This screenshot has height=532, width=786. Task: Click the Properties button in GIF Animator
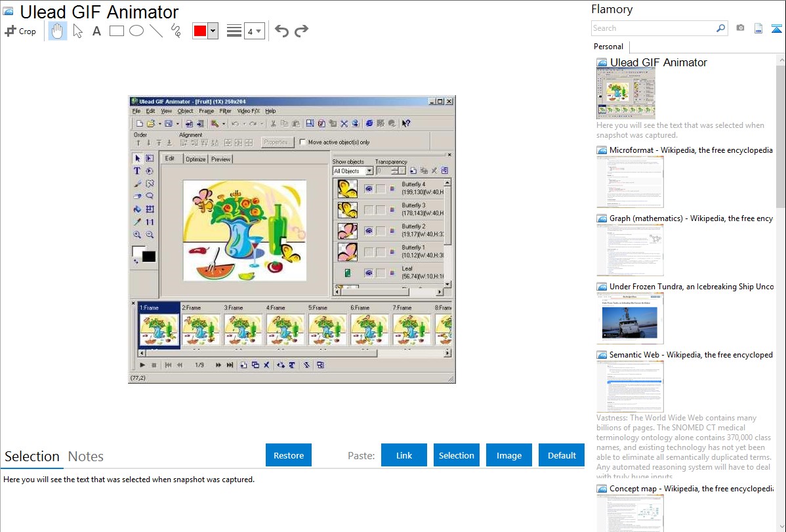click(x=278, y=142)
